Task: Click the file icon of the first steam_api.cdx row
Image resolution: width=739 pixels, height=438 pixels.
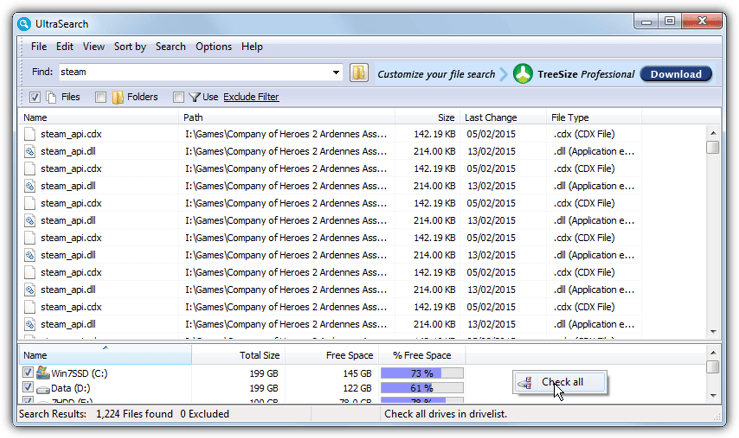Action: click(x=30, y=134)
